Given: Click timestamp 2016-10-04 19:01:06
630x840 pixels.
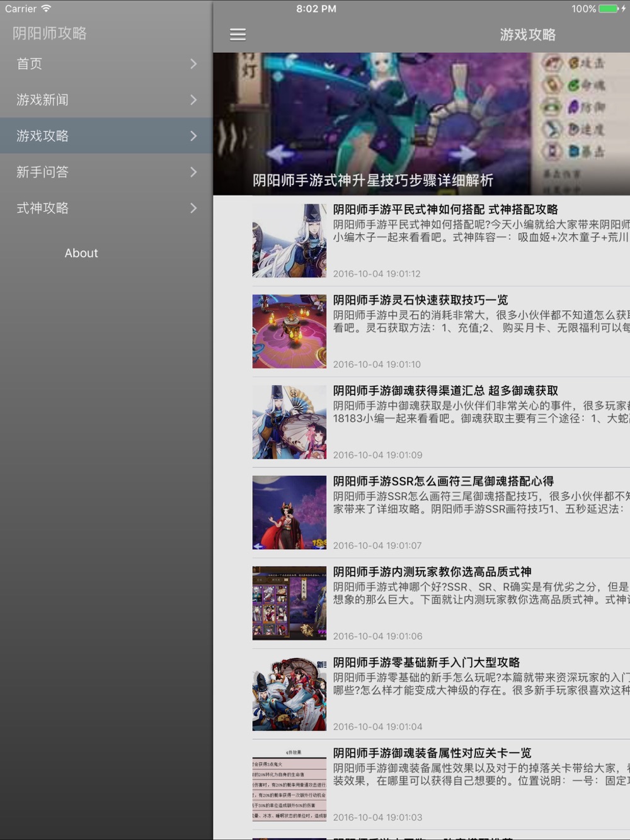Looking at the screenshot, I should [x=377, y=637].
